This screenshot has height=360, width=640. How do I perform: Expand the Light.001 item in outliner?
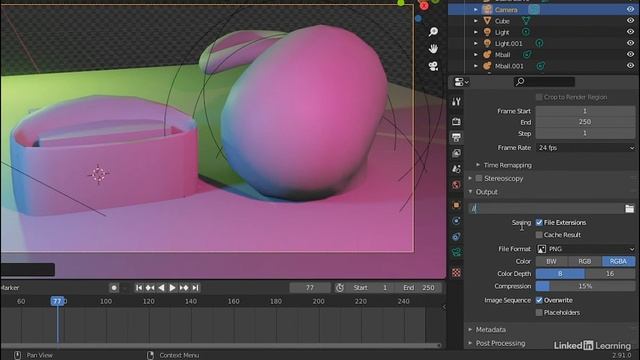coord(476,43)
